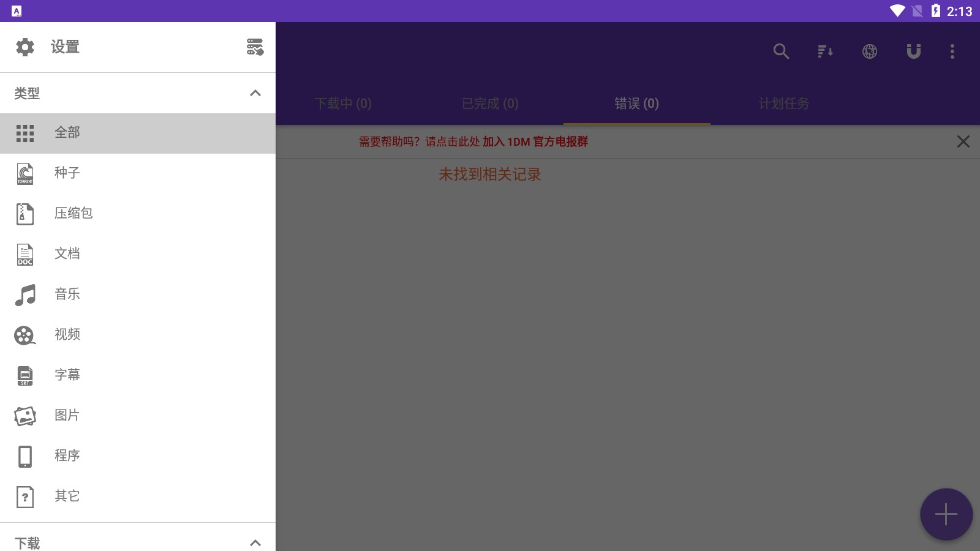Tap the status bar clock 2:13
Image resolution: width=980 pixels, height=551 pixels.
959,11
